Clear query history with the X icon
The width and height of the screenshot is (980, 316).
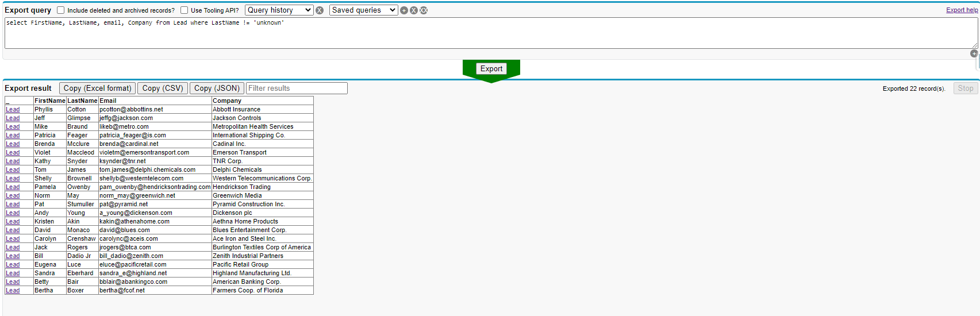[320, 10]
